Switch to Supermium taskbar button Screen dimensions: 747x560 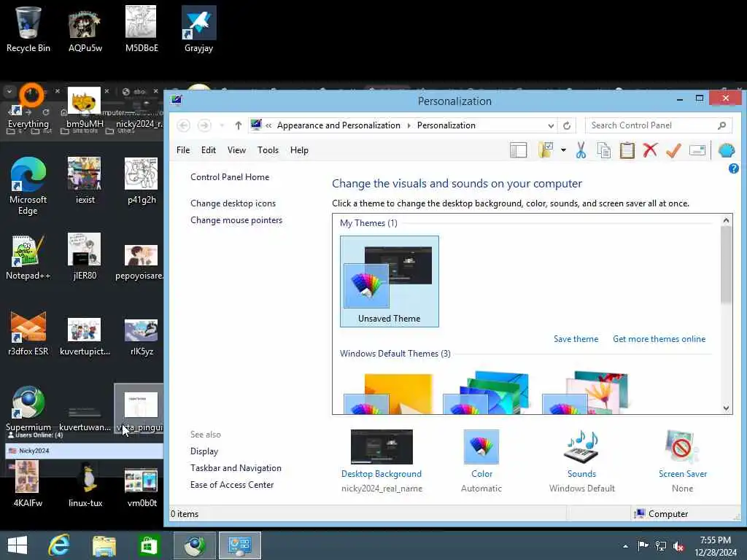point(194,545)
